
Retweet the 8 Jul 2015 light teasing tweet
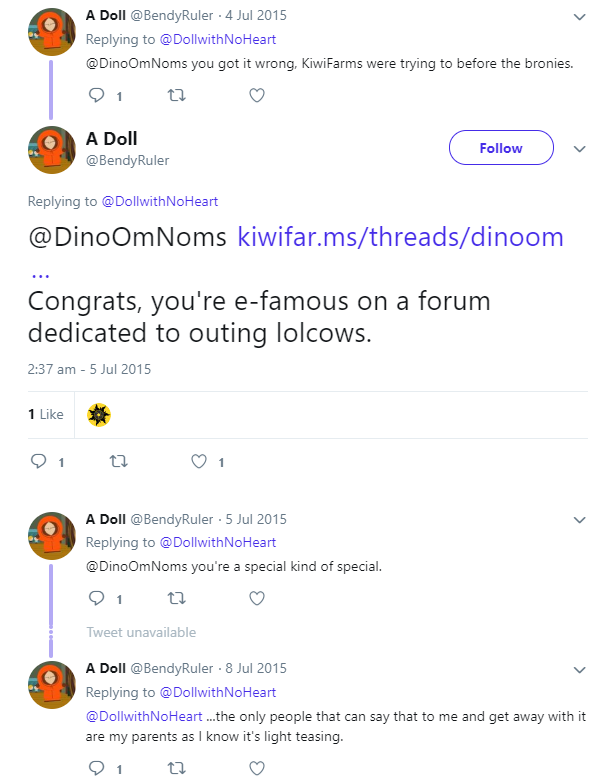pyautogui.click(x=176, y=768)
